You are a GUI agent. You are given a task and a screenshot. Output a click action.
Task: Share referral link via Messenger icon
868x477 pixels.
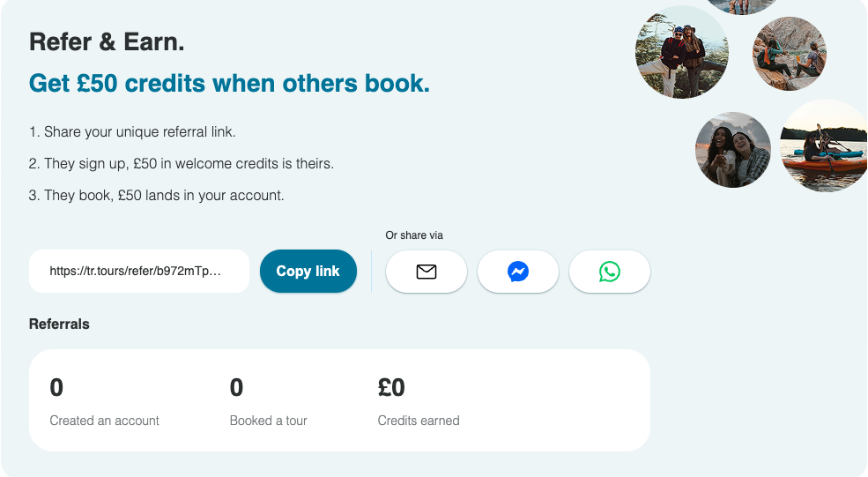(x=518, y=272)
